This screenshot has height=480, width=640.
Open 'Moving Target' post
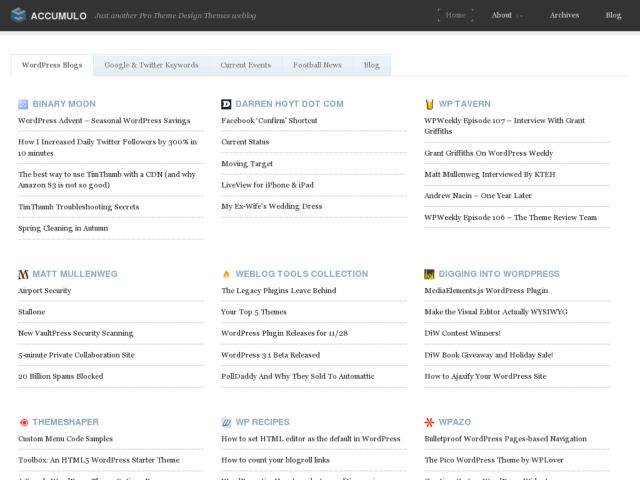(247, 164)
